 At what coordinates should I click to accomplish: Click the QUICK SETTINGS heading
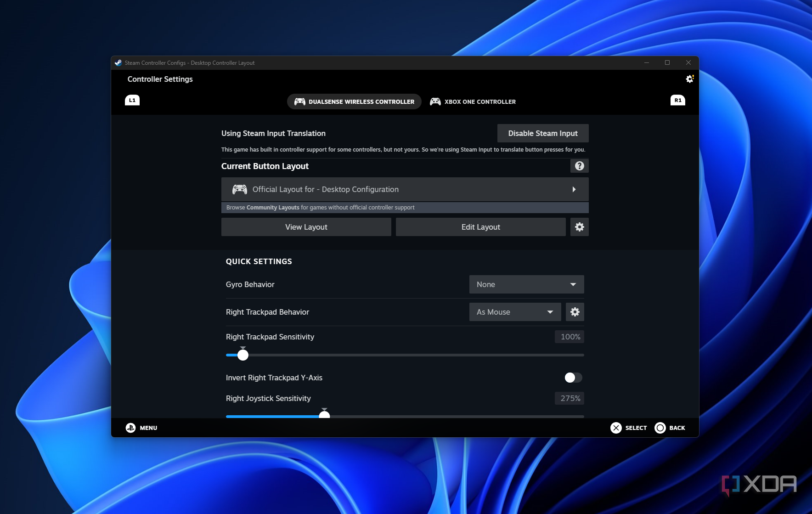(x=259, y=261)
